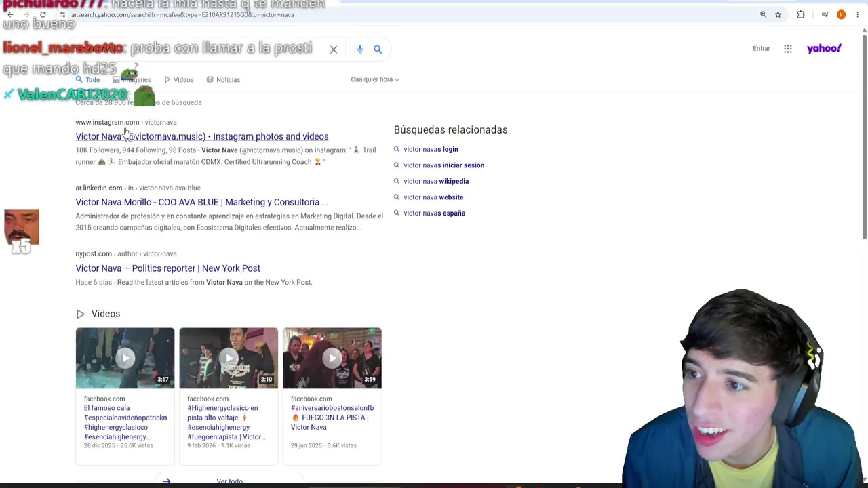Viewport: 868px width, 488px height.
Task: Play the 3:59 video thumbnail
Action: [x=332, y=358]
